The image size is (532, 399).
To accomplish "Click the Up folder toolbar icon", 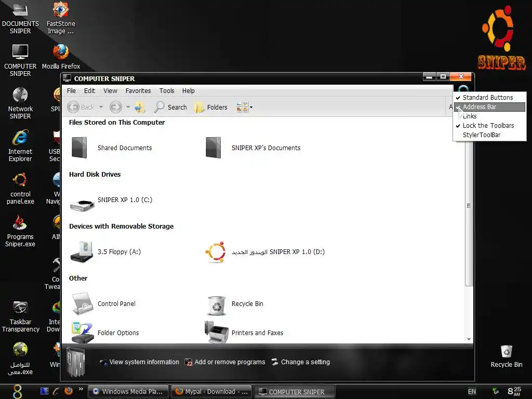I will click(139, 108).
